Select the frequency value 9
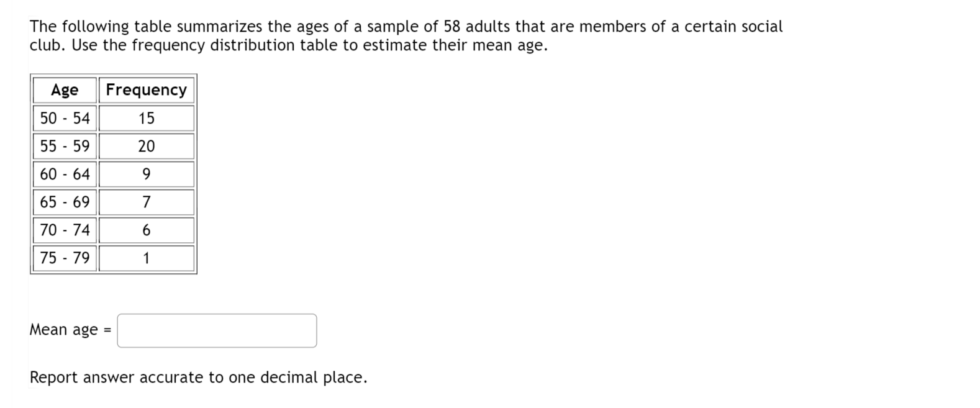The height and width of the screenshot is (408, 980). (146, 174)
